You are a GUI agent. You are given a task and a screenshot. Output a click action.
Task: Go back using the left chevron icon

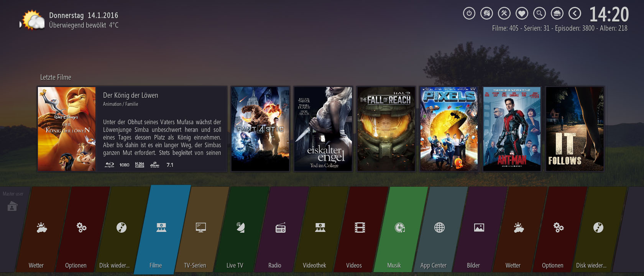click(575, 13)
